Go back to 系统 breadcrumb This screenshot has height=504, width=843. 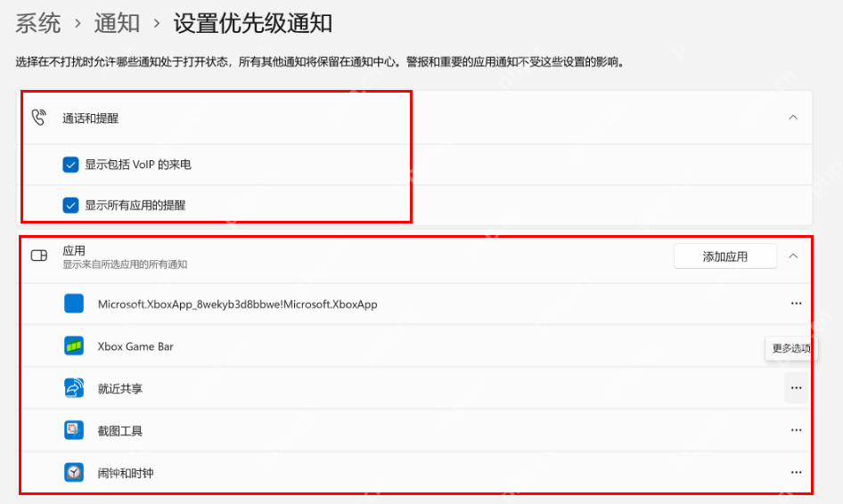(x=38, y=24)
